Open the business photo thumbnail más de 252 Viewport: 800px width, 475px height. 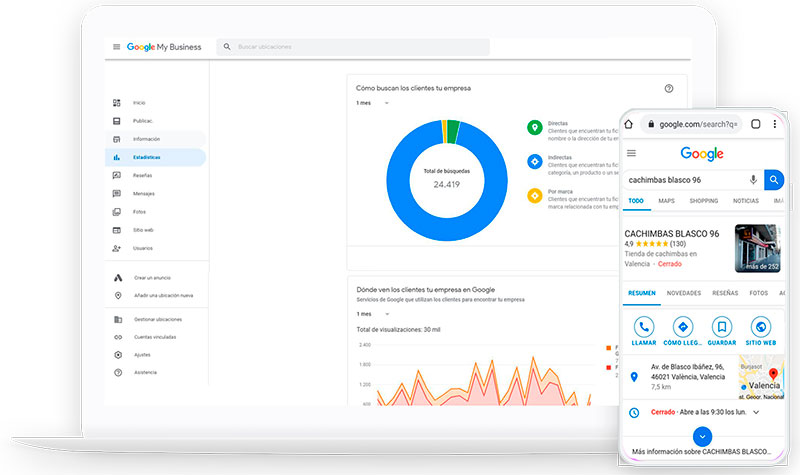click(758, 248)
